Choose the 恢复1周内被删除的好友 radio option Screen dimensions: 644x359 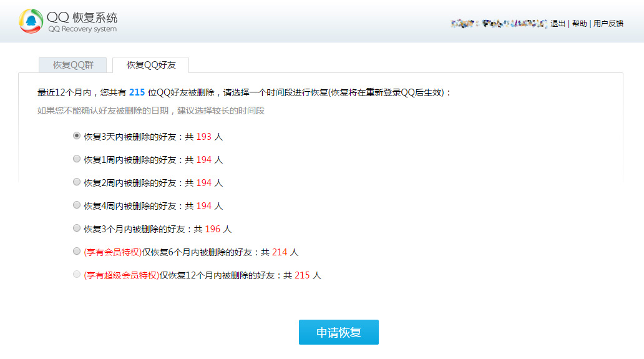(x=76, y=159)
